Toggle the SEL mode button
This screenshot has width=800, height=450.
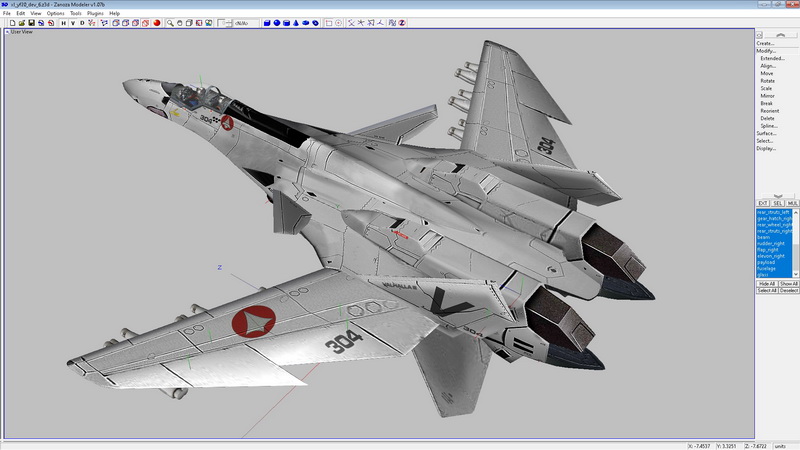[778, 203]
